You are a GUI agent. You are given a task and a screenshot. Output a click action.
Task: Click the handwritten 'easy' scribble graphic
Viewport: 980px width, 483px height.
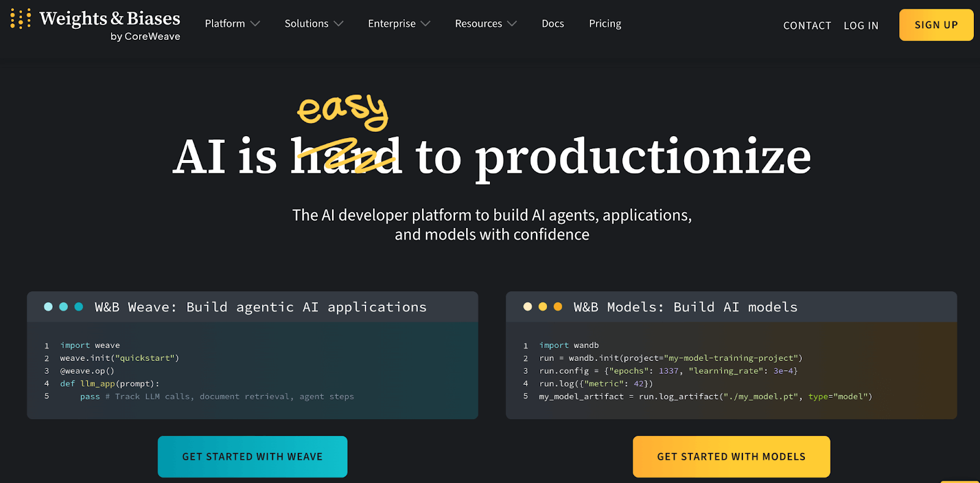pyautogui.click(x=342, y=111)
